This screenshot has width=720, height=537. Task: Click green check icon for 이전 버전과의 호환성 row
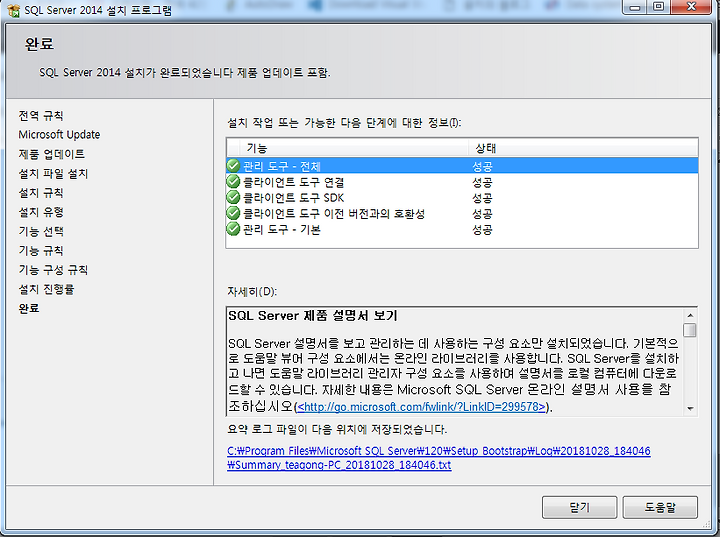(x=233, y=213)
